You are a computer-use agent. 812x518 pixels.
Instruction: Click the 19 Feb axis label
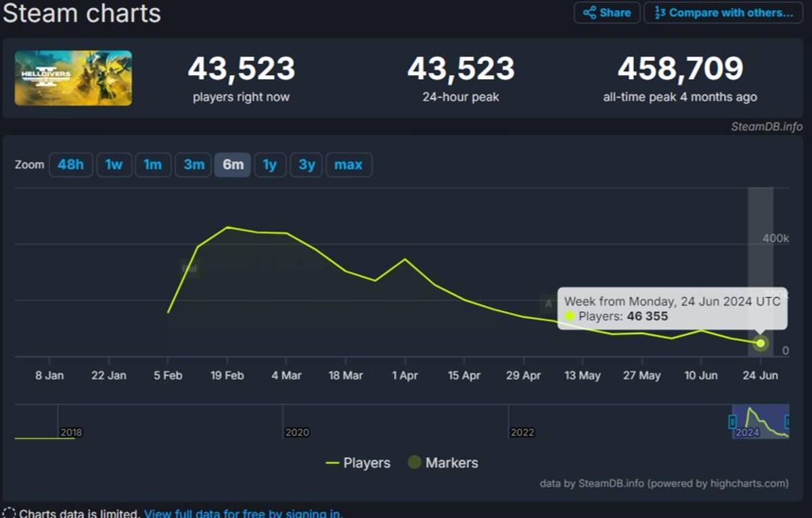tap(227, 375)
